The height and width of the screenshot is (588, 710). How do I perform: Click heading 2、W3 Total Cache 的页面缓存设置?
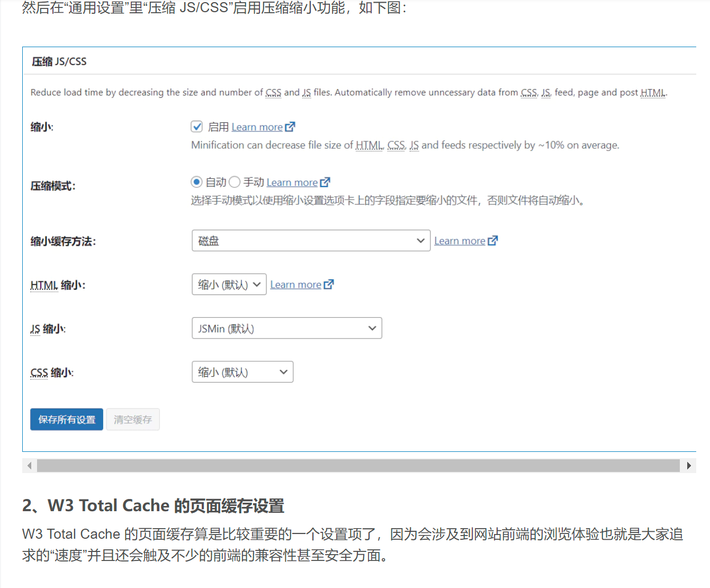tap(153, 506)
